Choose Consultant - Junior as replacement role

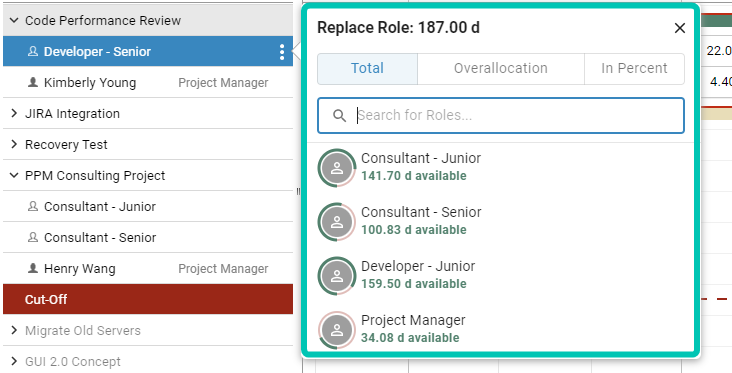click(x=501, y=168)
